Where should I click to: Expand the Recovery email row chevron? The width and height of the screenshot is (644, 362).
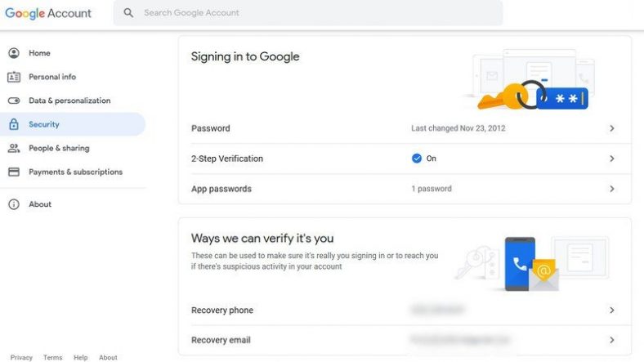coord(612,340)
